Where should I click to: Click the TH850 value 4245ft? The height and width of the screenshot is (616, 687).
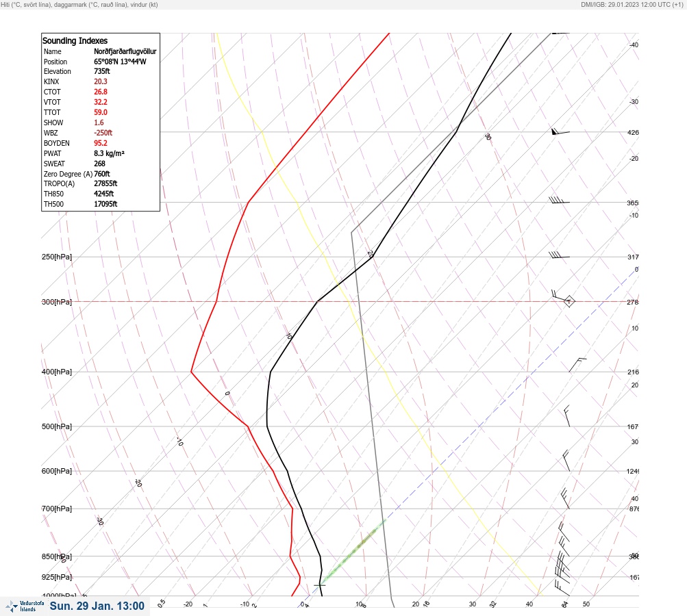click(x=104, y=194)
